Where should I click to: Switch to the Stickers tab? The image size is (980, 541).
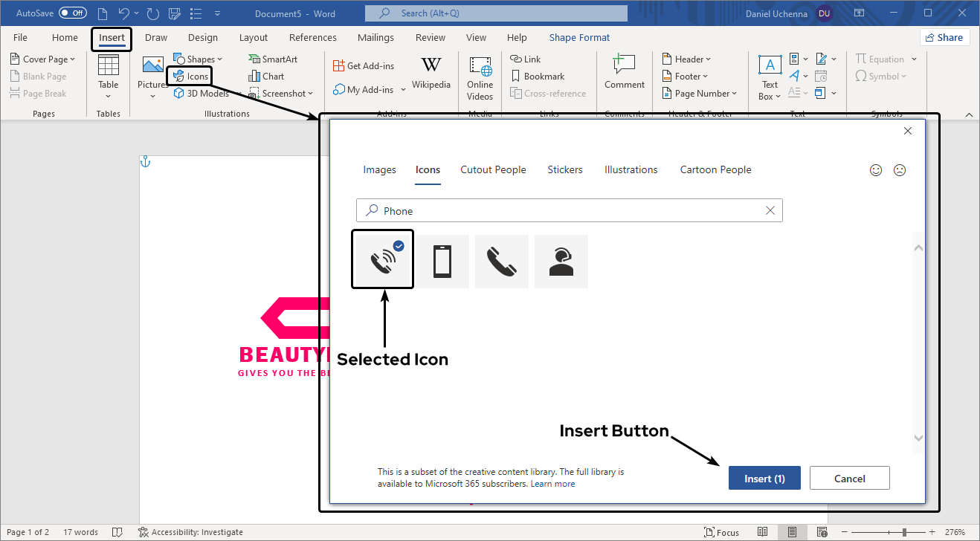coord(565,170)
